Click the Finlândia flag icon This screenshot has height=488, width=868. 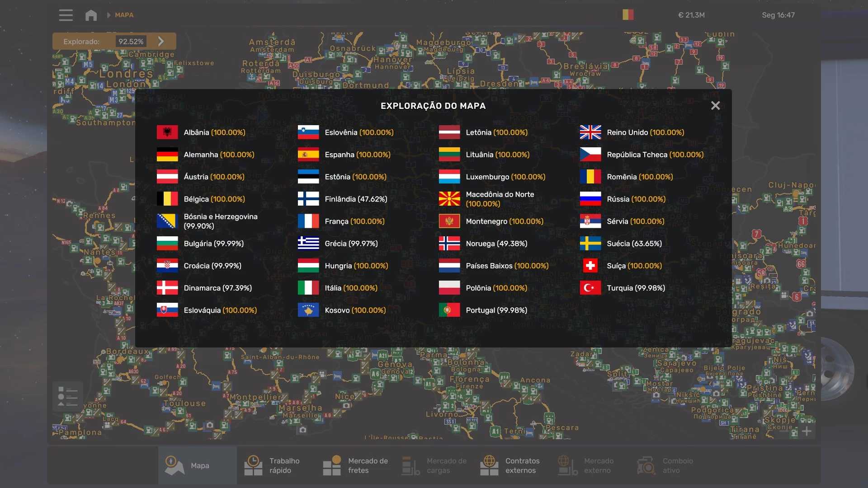point(308,199)
